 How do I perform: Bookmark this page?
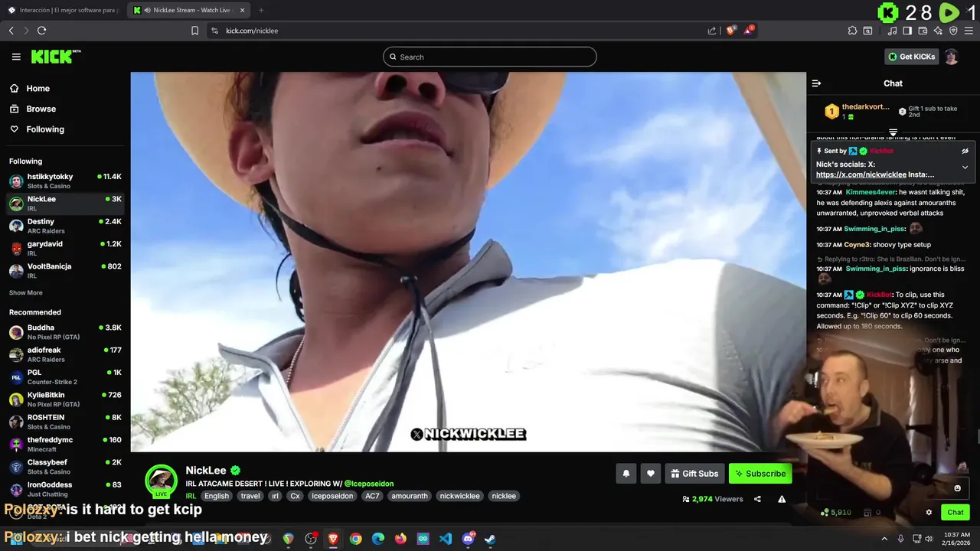click(x=194, y=31)
